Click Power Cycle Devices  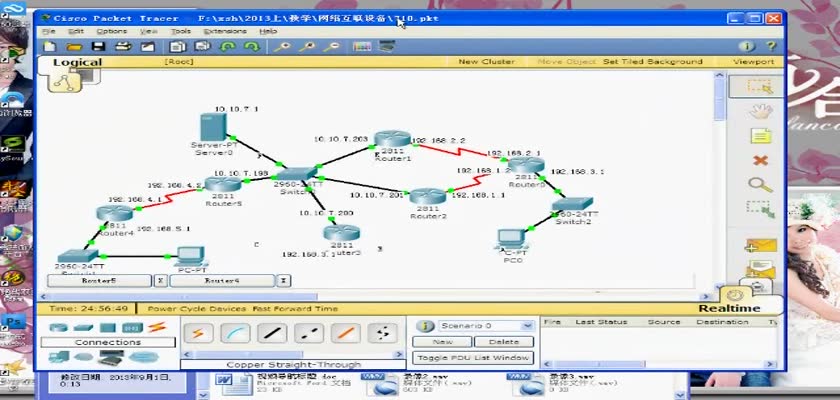(197, 308)
